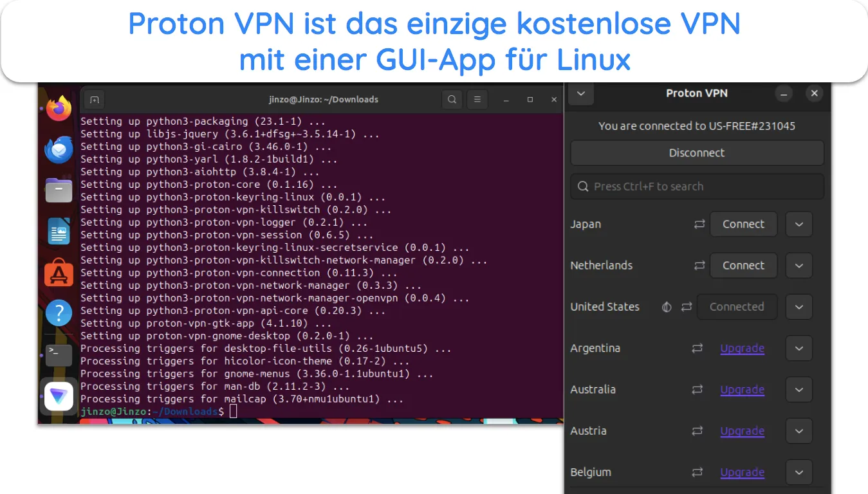Expand the Japan server list

pyautogui.click(x=799, y=224)
